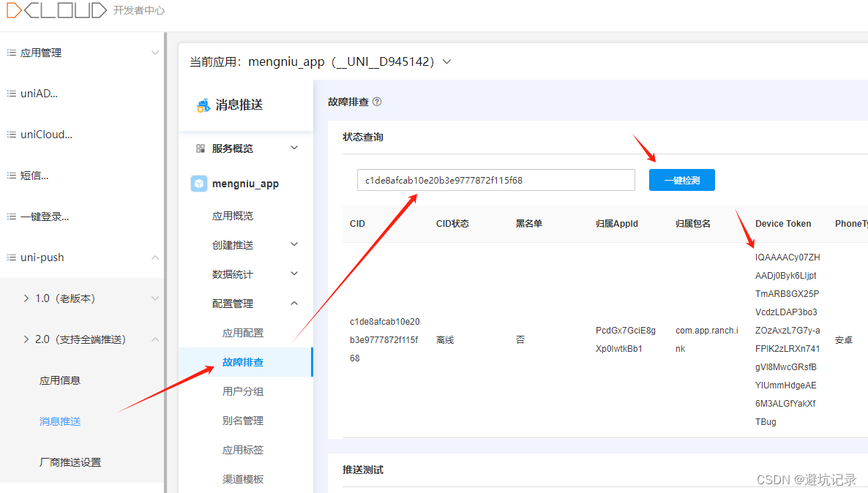The width and height of the screenshot is (868, 493).
Task: Select 消息推送 in left sidebar
Action: pos(60,421)
